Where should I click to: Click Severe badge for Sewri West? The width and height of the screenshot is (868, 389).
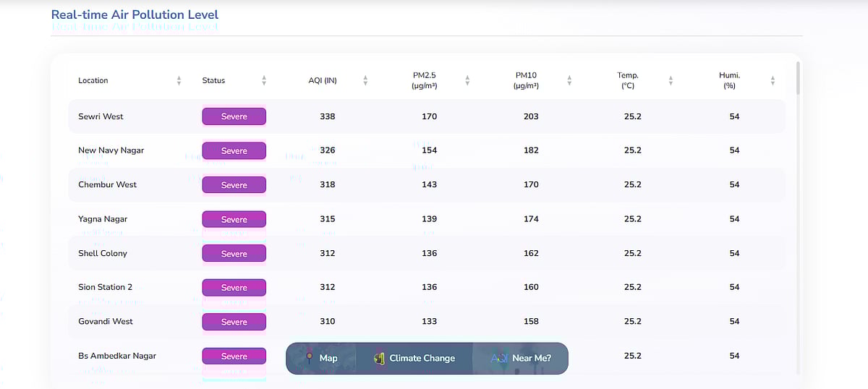coord(234,116)
